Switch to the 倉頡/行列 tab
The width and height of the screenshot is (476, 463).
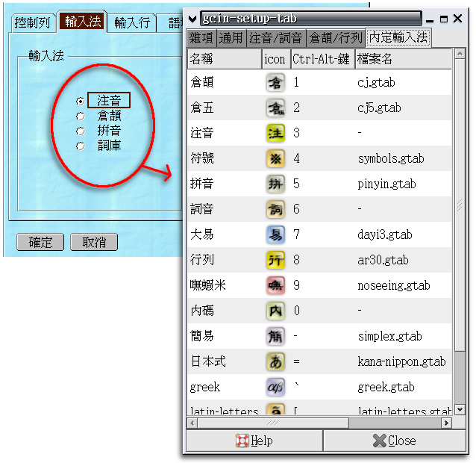336,38
